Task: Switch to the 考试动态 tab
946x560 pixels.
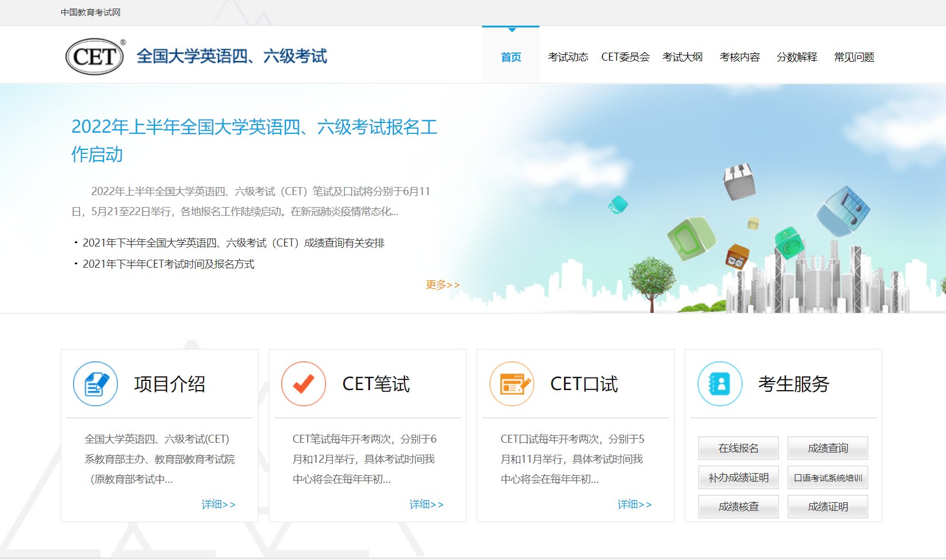Action: coord(568,57)
